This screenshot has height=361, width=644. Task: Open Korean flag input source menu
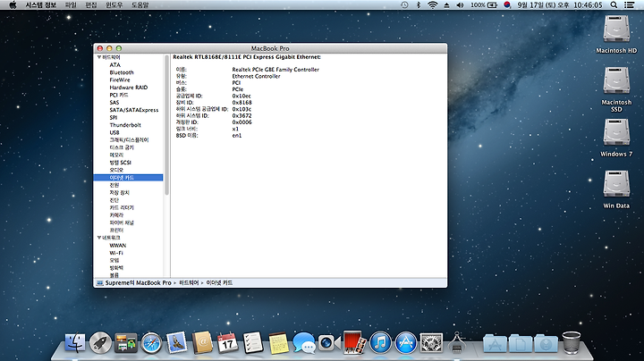coord(507,5)
